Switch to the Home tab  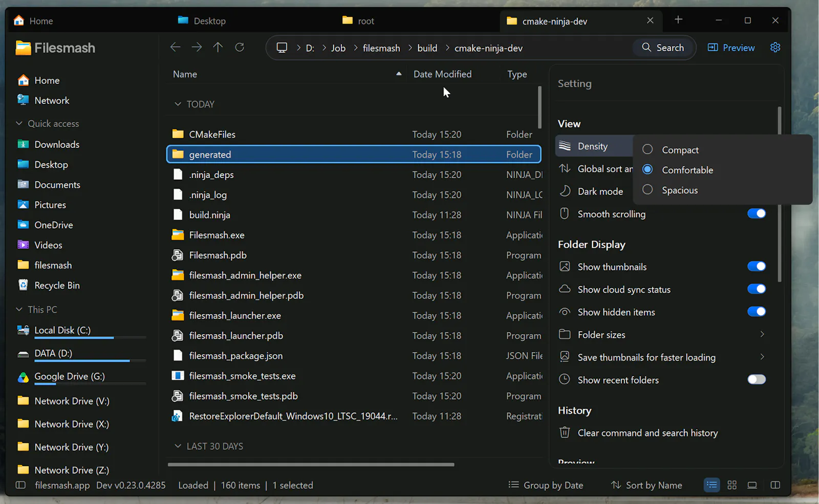click(33, 20)
